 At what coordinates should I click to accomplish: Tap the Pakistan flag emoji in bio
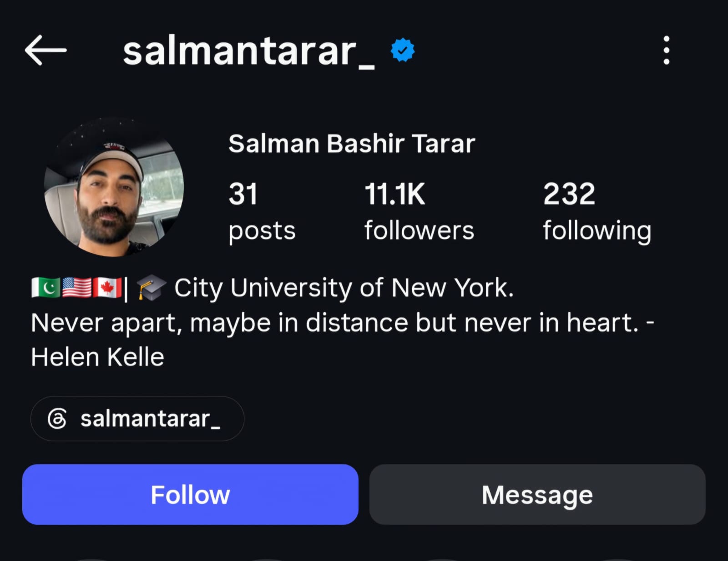(x=45, y=288)
